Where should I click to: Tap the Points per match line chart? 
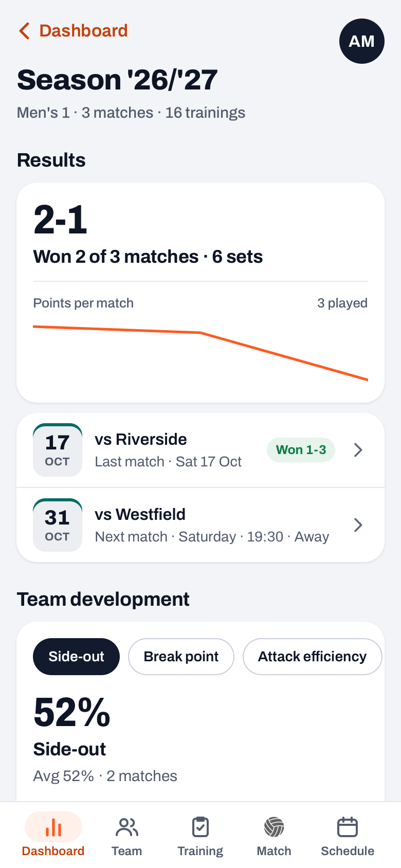coord(200,353)
